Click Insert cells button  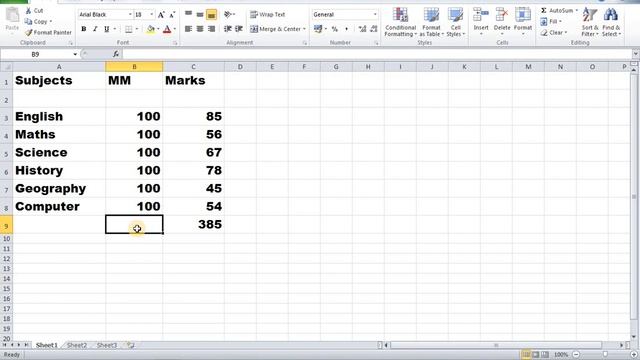tap(481, 21)
